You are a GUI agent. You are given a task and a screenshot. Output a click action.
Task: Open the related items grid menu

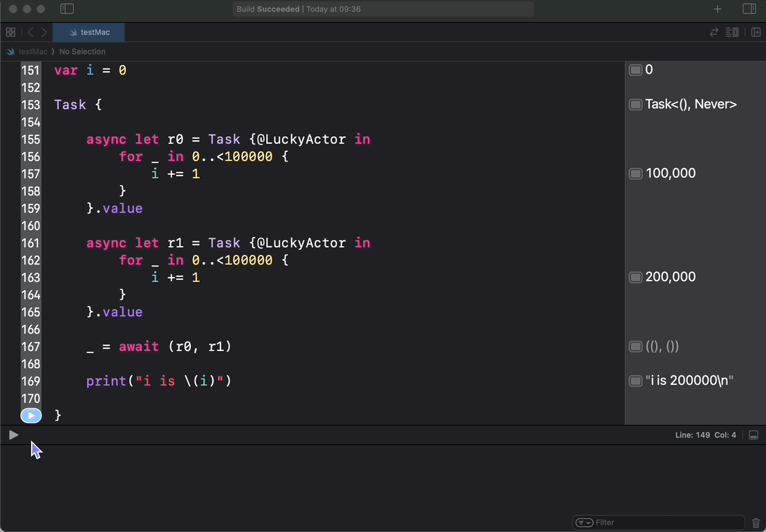click(10, 32)
